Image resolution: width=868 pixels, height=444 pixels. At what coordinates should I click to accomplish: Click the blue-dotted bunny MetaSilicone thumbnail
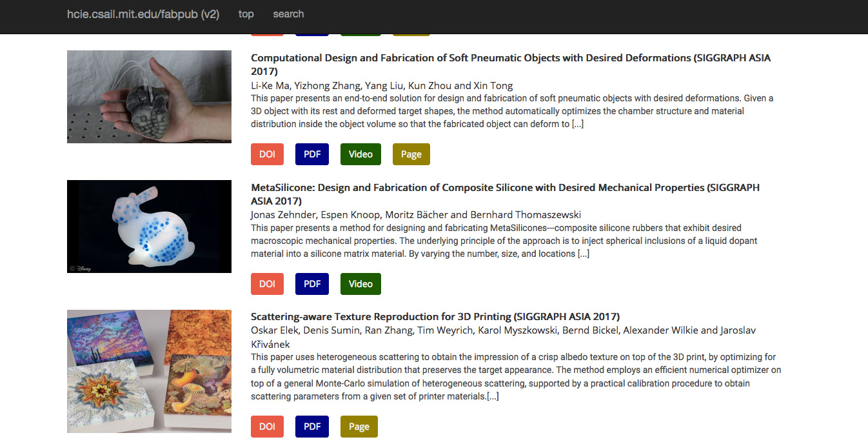pyautogui.click(x=149, y=227)
